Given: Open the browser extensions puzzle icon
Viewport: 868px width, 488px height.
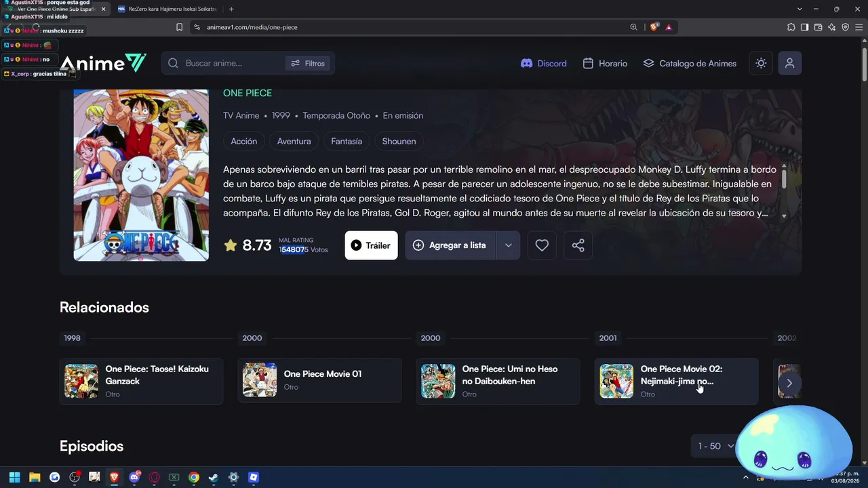Looking at the screenshot, I should click(x=791, y=27).
